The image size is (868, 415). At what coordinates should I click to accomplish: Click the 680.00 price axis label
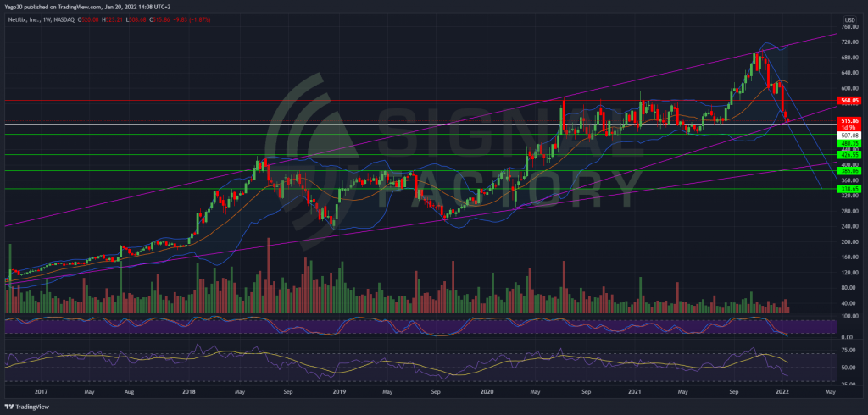[849, 58]
